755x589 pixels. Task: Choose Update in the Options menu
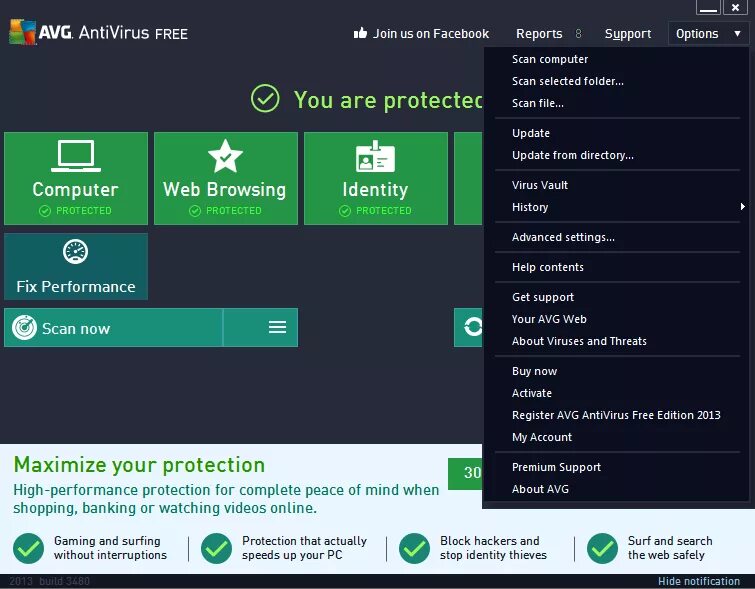tap(531, 133)
